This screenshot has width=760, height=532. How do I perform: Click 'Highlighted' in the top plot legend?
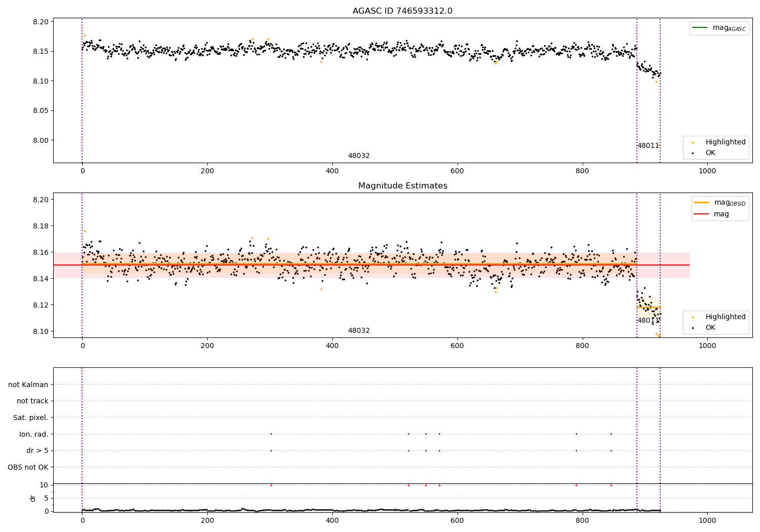718,142
